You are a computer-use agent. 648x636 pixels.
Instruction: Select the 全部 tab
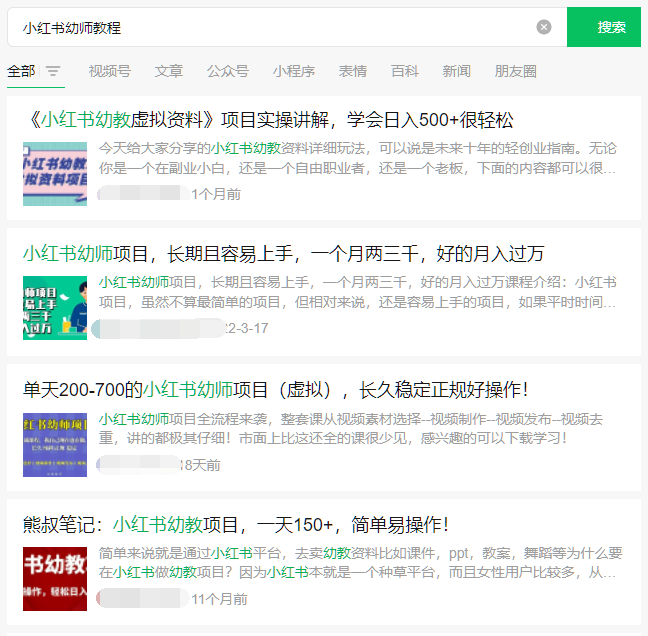click(x=21, y=71)
